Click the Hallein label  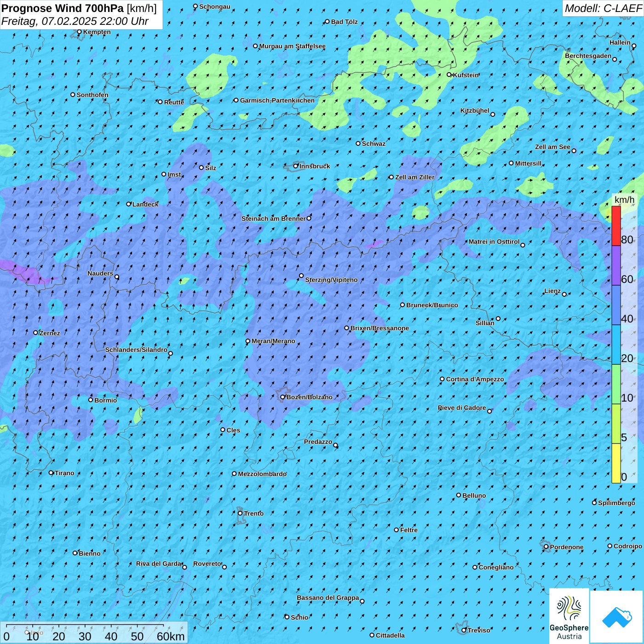pos(620,42)
